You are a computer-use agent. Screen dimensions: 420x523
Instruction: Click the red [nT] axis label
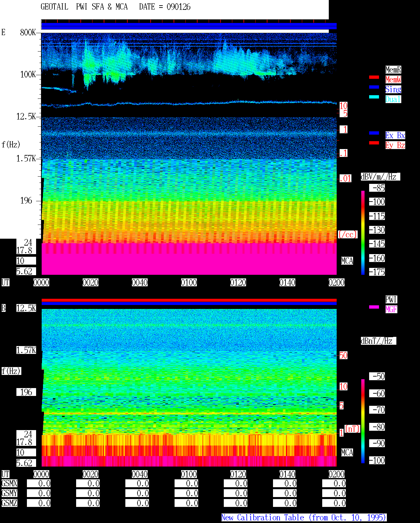tap(352, 429)
